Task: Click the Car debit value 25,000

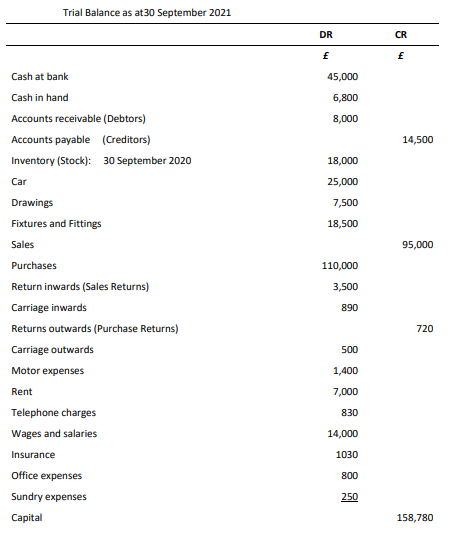Action: point(342,182)
